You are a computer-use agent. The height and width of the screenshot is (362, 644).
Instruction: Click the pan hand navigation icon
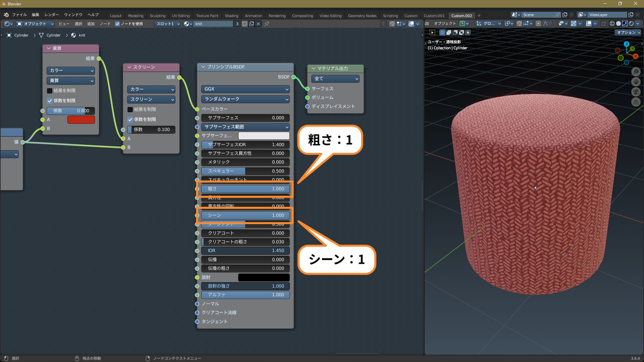pyautogui.click(x=636, y=81)
